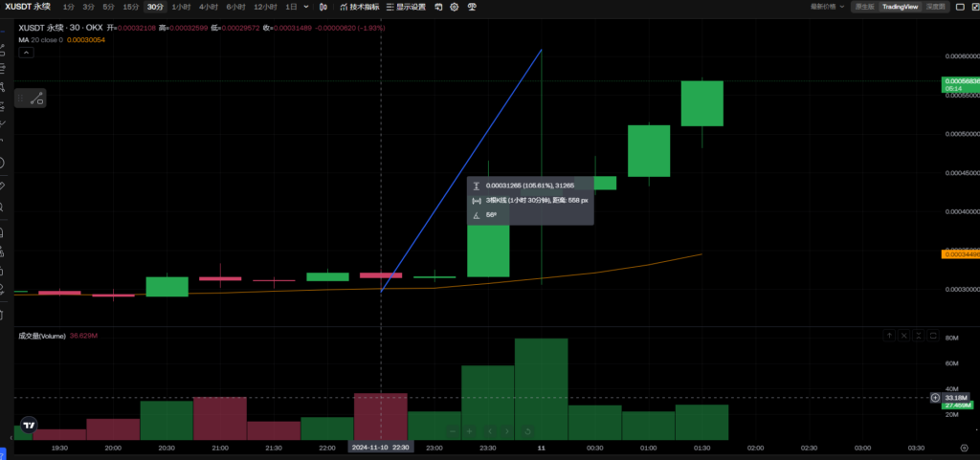The image size is (980, 460).
Task: Open the chart candle style icon
Action: [322, 7]
